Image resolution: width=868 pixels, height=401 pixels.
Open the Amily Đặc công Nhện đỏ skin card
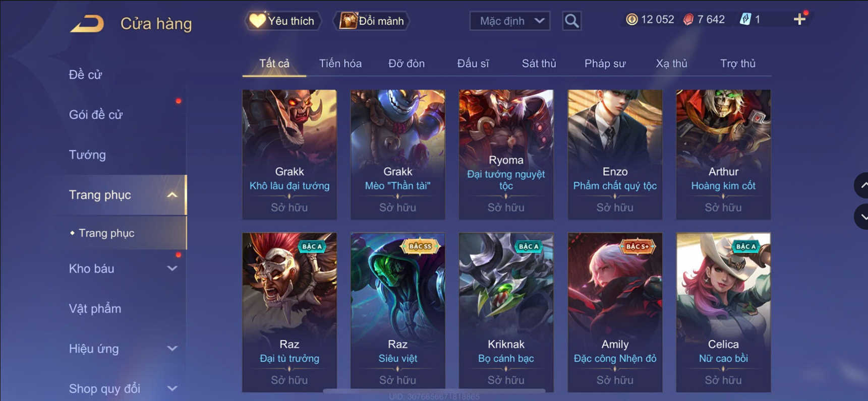[615, 312]
